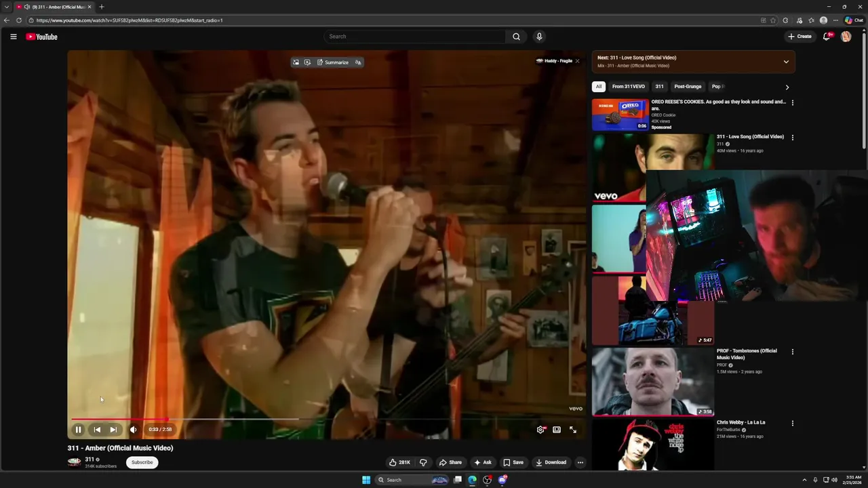
Task: Mute the video volume
Action: pos(133,429)
